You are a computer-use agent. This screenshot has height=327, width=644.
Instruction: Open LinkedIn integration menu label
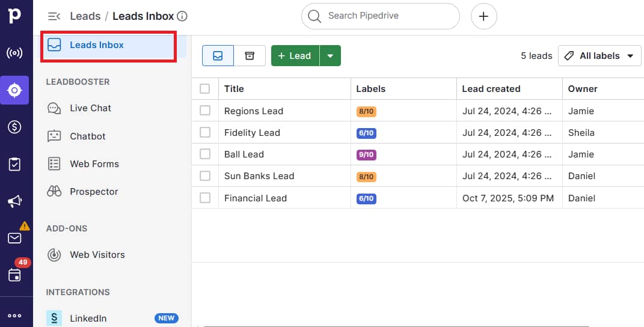point(88,319)
